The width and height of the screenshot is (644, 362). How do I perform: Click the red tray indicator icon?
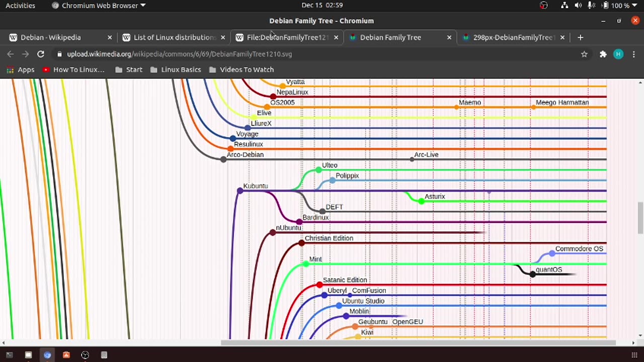(543, 6)
